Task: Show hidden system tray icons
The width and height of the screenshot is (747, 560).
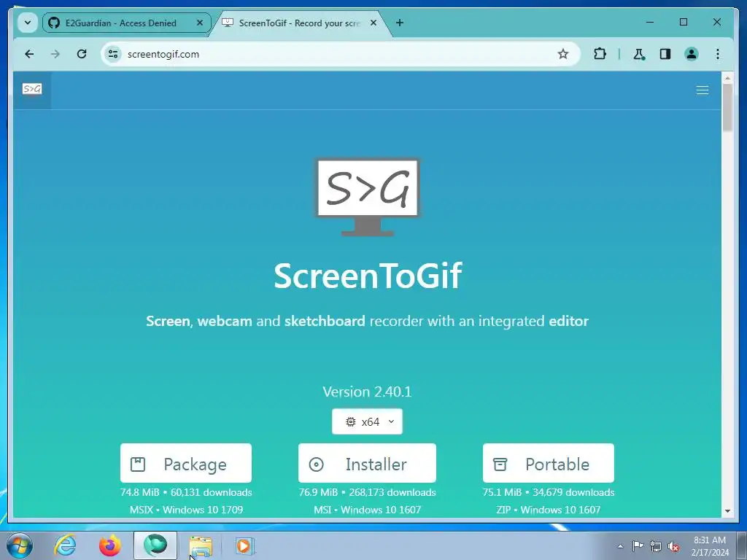Action: click(x=620, y=546)
